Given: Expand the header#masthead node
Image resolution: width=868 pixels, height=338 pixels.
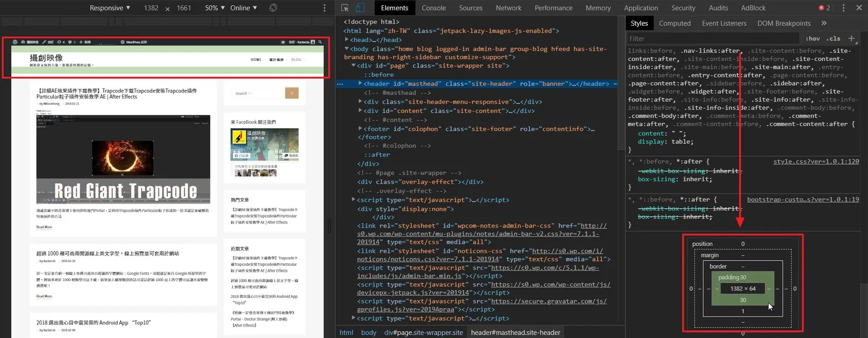Looking at the screenshot, I should click(x=360, y=84).
